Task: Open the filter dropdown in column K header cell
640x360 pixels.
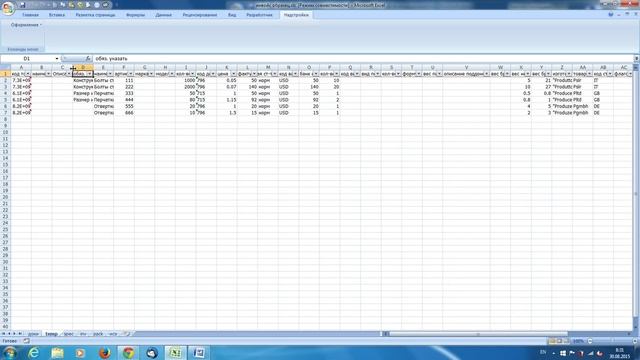Action: coord(233,74)
